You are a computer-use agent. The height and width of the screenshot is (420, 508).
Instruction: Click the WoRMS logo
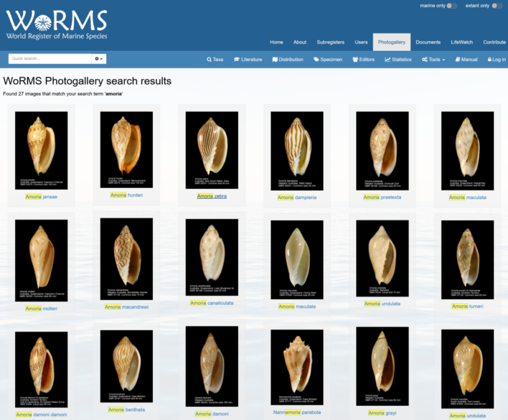coord(56,25)
